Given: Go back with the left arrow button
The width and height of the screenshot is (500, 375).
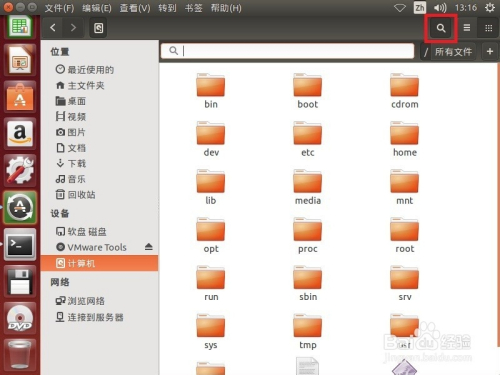Looking at the screenshot, I should click(x=53, y=28).
